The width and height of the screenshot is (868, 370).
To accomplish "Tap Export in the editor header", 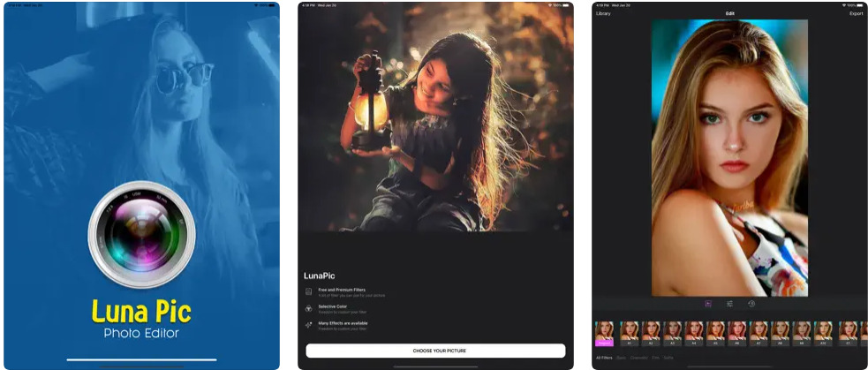I will pos(856,13).
